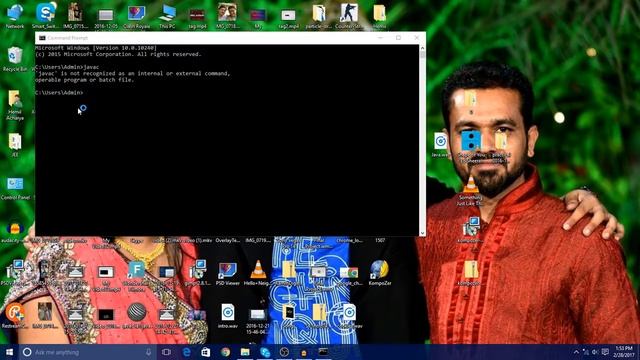
Task: Open the Hemil Acharya user folder
Action: [15, 105]
